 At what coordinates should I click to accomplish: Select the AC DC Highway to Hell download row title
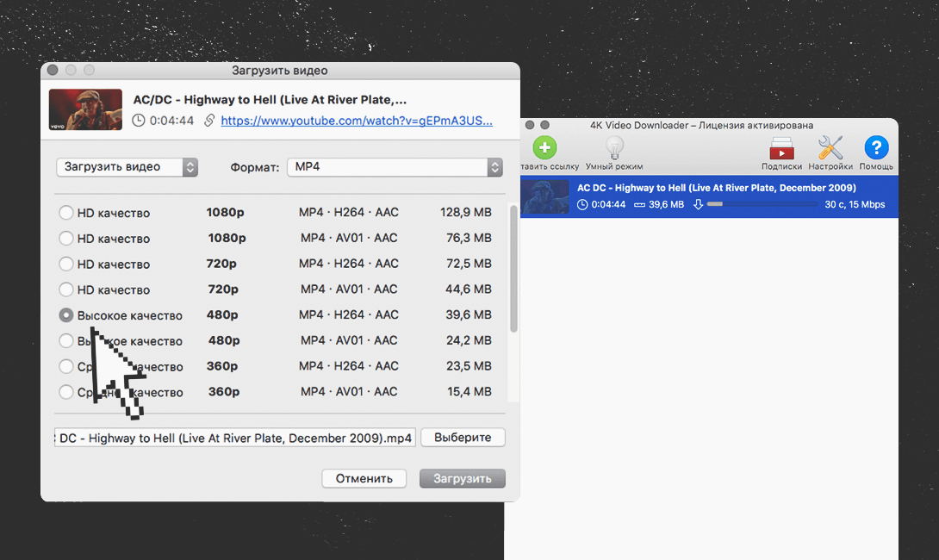coord(716,188)
